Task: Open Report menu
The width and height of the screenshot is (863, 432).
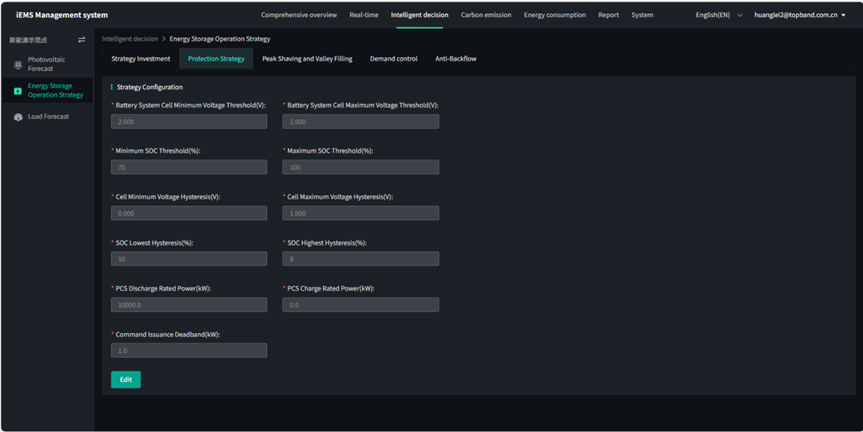Action: (609, 15)
